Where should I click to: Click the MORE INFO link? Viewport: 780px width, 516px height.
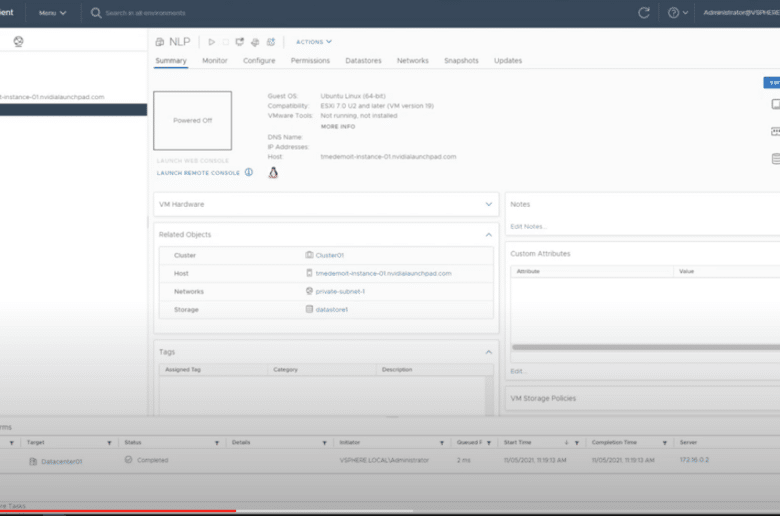coord(338,126)
